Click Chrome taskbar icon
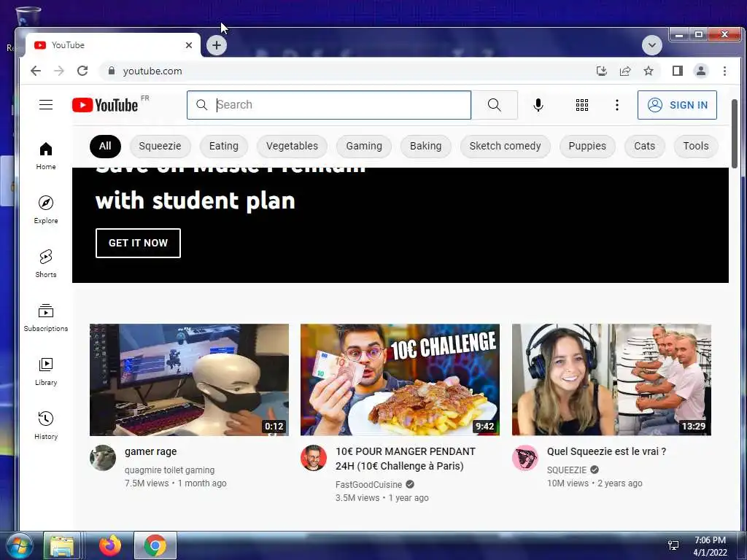Image resolution: width=747 pixels, height=560 pixels. (155, 545)
